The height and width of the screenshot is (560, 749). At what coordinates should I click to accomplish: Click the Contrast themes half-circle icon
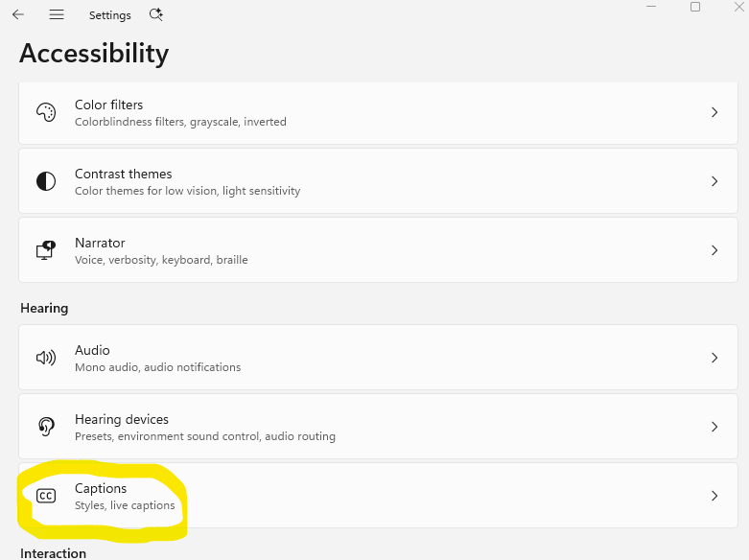(x=46, y=181)
